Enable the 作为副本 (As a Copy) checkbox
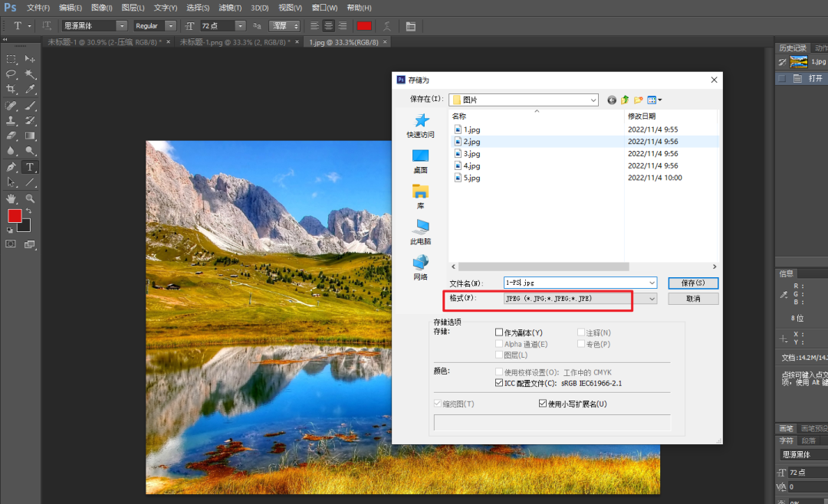The width and height of the screenshot is (828, 504). pos(499,332)
